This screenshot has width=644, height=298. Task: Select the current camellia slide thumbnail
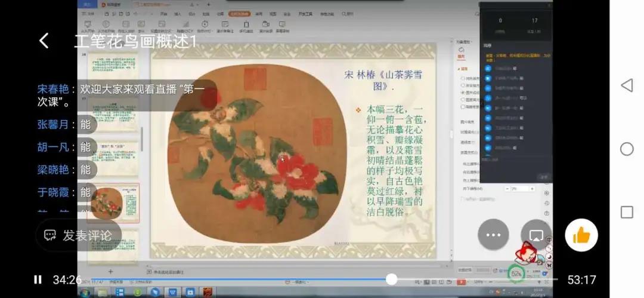pyautogui.click(x=114, y=203)
